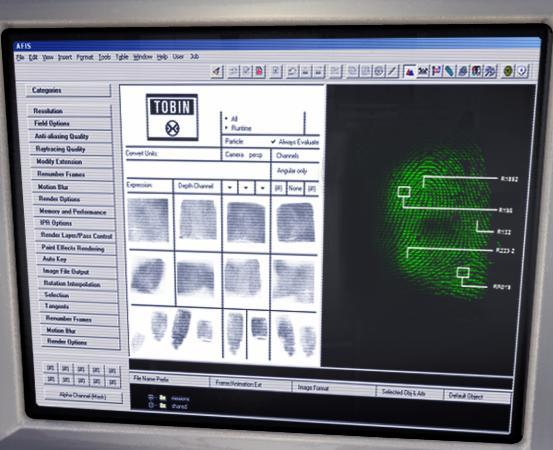553x450 pixels.
Task: Open first dropdown arrow after Depth Channel
Action: [x=230, y=187]
